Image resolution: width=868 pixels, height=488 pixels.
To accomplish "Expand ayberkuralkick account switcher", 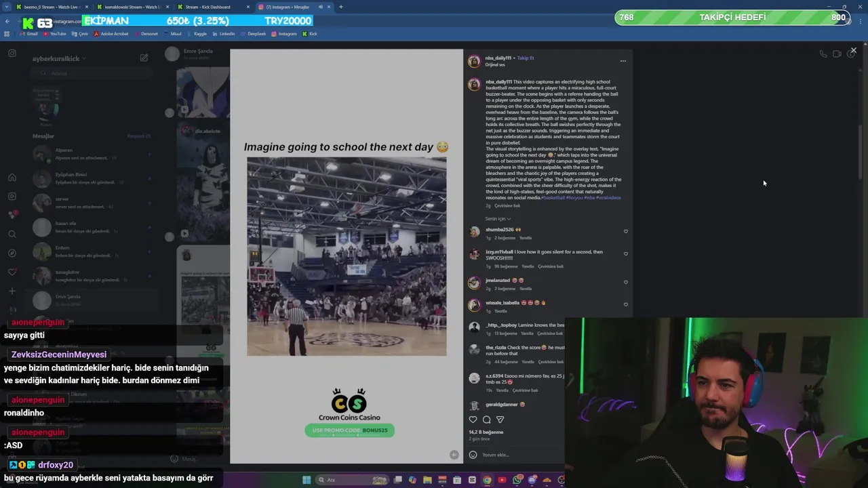I will tap(59, 59).
